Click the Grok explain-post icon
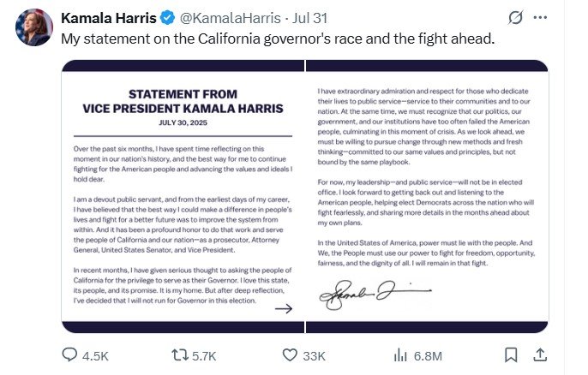 coord(515,17)
